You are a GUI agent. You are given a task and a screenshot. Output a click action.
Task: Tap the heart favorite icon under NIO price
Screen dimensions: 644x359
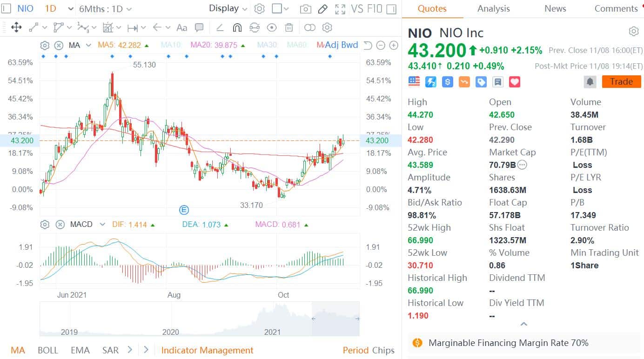click(514, 81)
